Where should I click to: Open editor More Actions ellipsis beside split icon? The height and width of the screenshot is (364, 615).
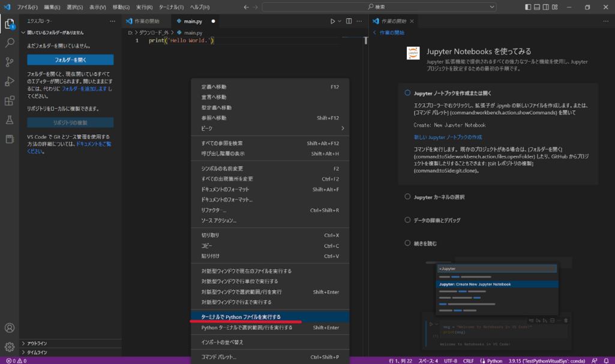click(x=359, y=21)
